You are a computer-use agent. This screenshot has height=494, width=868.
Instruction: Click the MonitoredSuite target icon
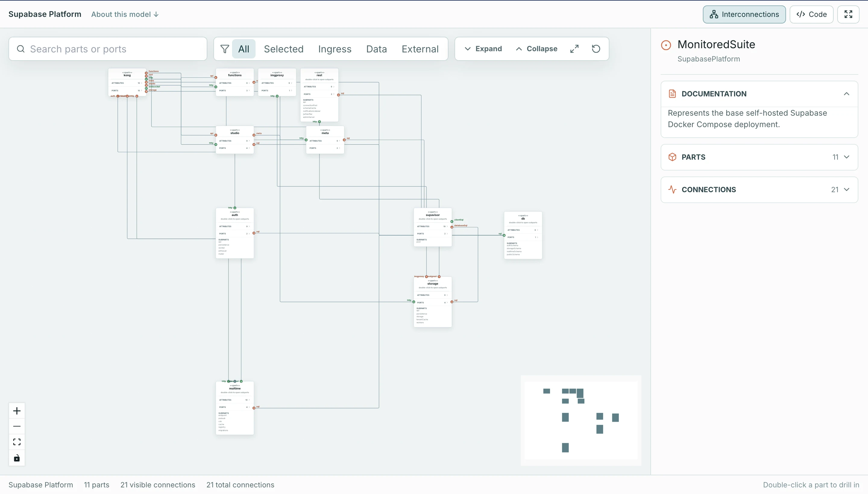click(666, 45)
